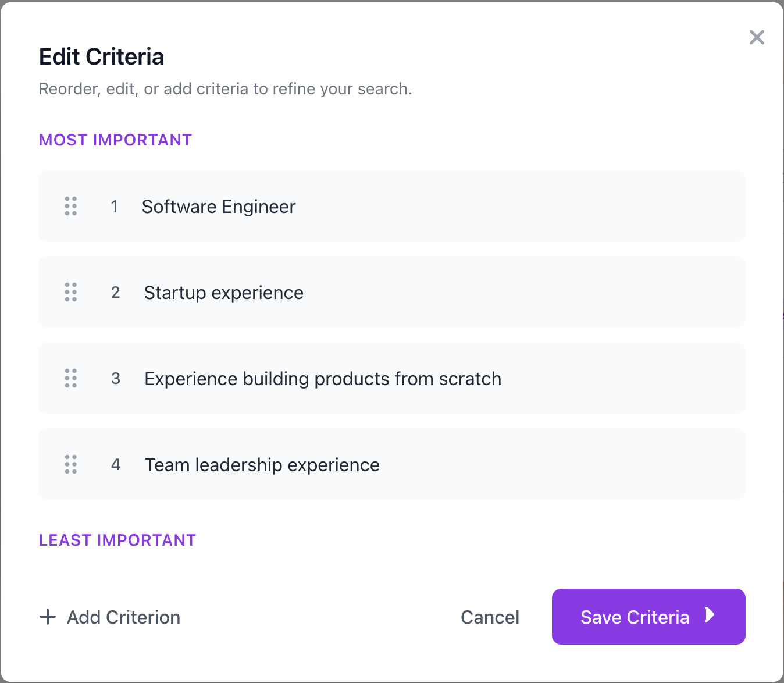Click the subtitle about refining your search
Viewport: 784px width, 683px height.
(x=225, y=88)
